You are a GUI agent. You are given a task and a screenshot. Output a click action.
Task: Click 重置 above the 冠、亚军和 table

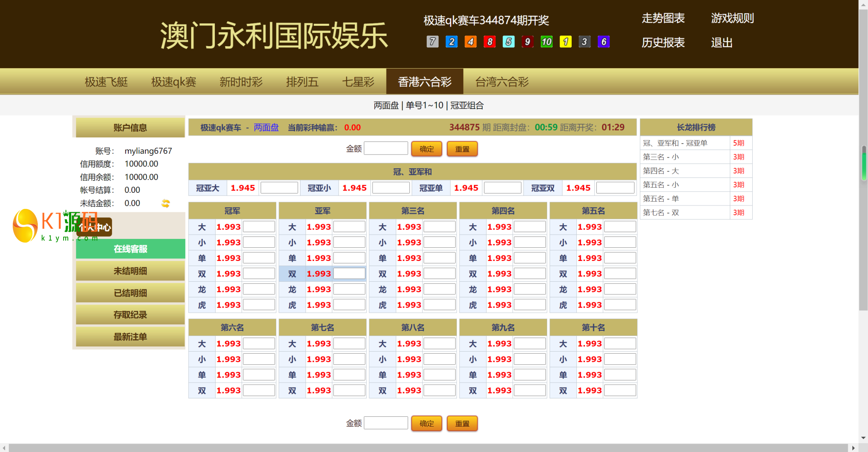pos(462,149)
